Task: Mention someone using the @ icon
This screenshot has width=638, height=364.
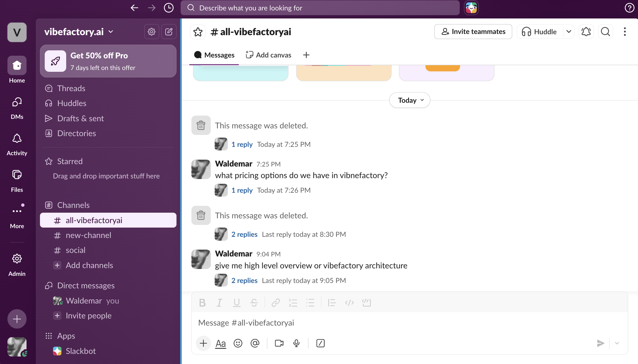Action: pos(255,343)
